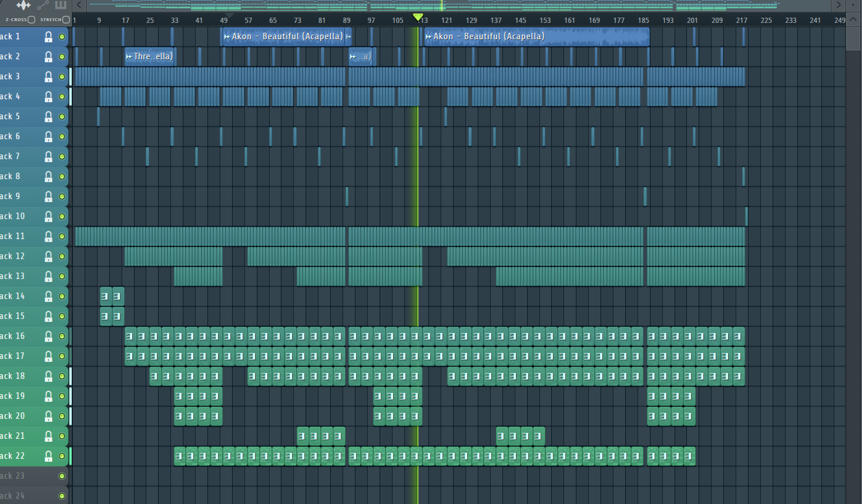Select the audio clips waveform icon
This screenshot has height=504, width=862.
tap(23, 5)
